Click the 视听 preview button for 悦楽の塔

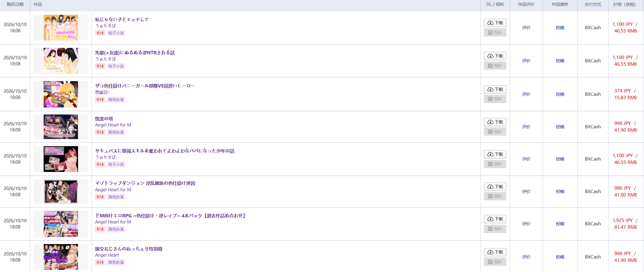[495, 132]
